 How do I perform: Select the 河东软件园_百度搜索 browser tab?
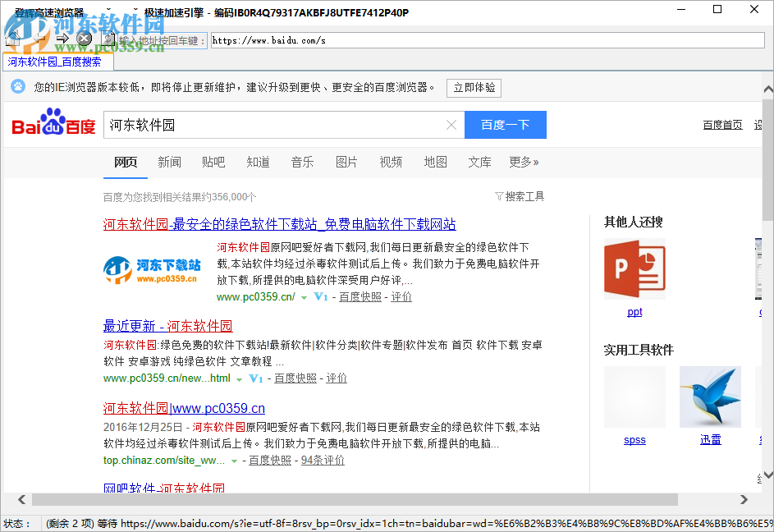coord(55,62)
